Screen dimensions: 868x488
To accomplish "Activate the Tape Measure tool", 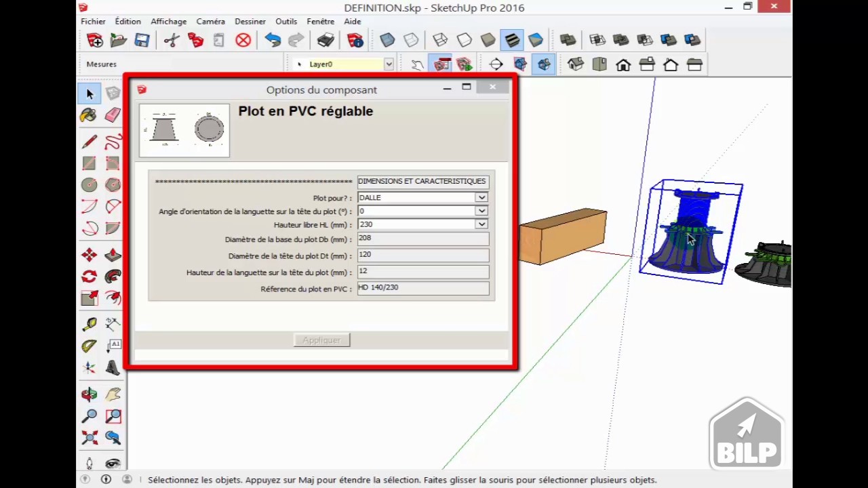I will point(89,324).
